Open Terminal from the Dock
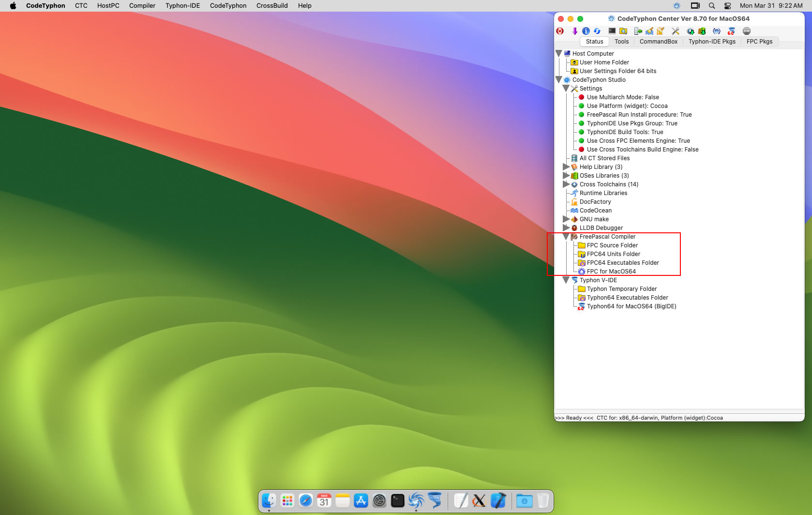 [x=398, y=500]
